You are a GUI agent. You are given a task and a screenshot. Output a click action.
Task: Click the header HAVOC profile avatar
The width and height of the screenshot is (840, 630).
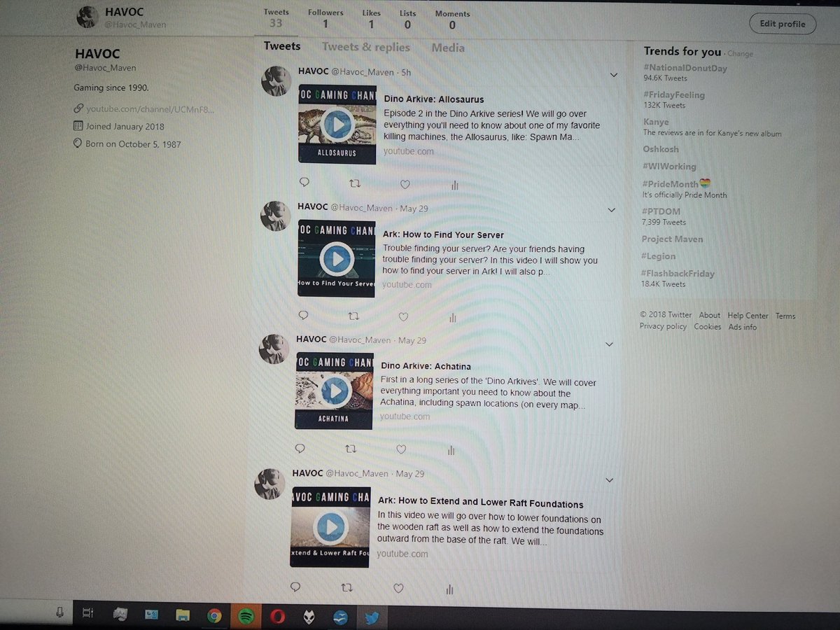point(87,17)
